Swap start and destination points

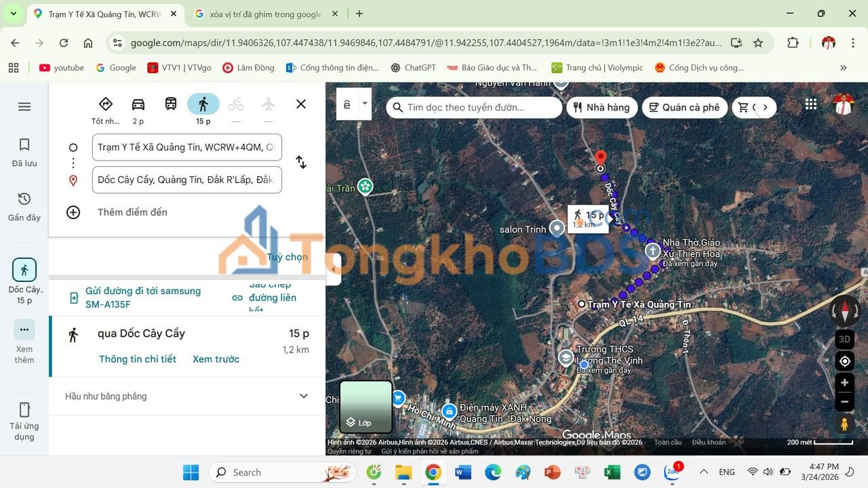pos(301,163)
